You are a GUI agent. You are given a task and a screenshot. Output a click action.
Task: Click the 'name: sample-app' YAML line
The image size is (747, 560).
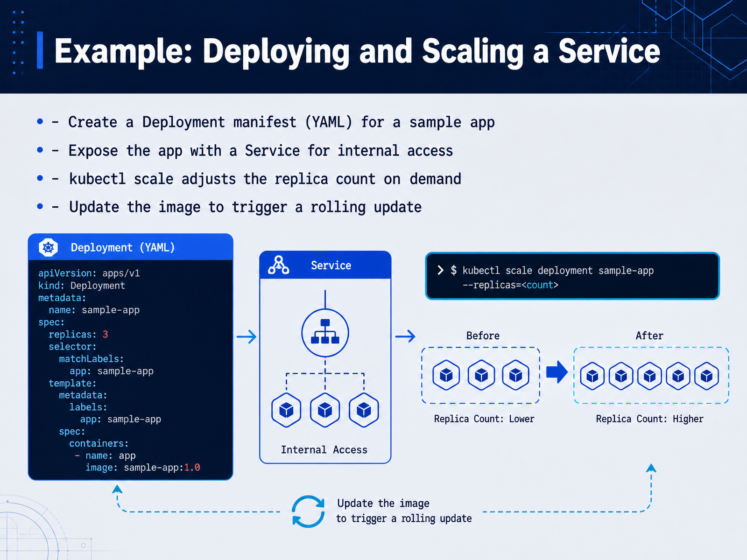tap(94, 310)
